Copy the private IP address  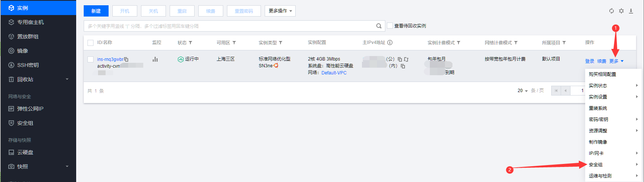click(403, 66)
